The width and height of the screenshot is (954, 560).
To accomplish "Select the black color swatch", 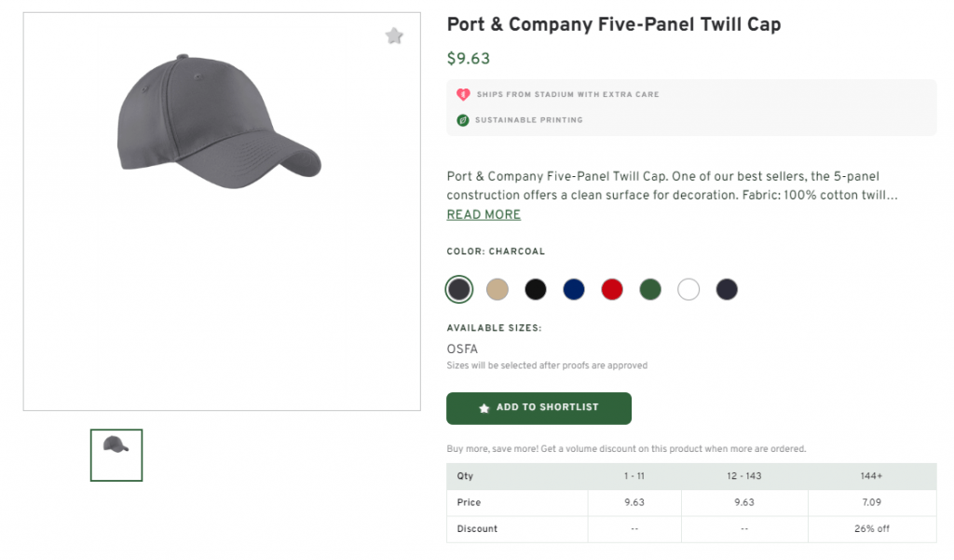I will (536, 289).
